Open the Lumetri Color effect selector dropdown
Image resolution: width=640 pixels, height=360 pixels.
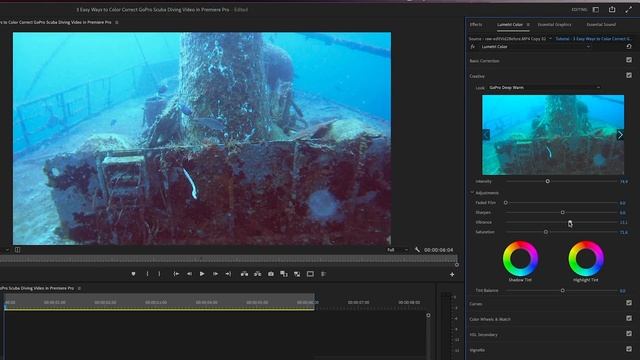pyautogui.click(x=535, y=47)
